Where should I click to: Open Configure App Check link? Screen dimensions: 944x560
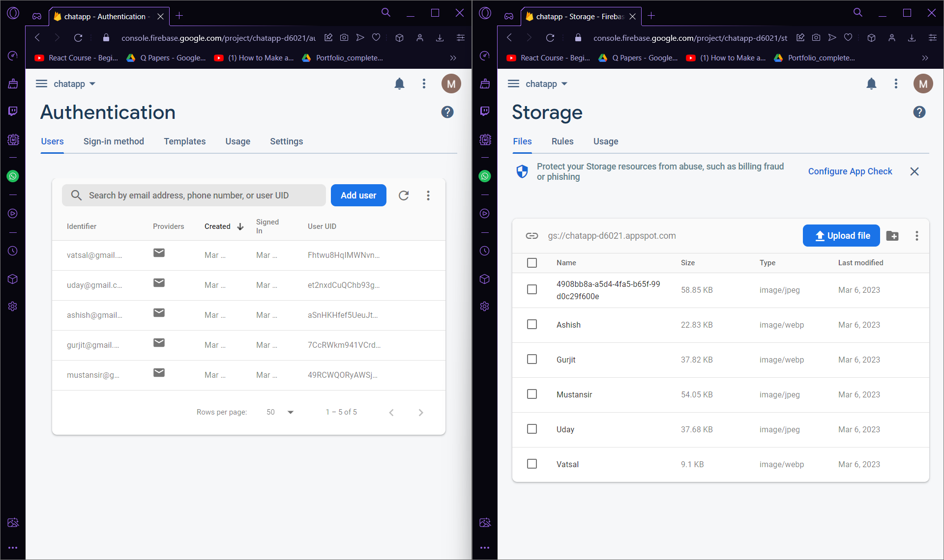click(850, 171)
